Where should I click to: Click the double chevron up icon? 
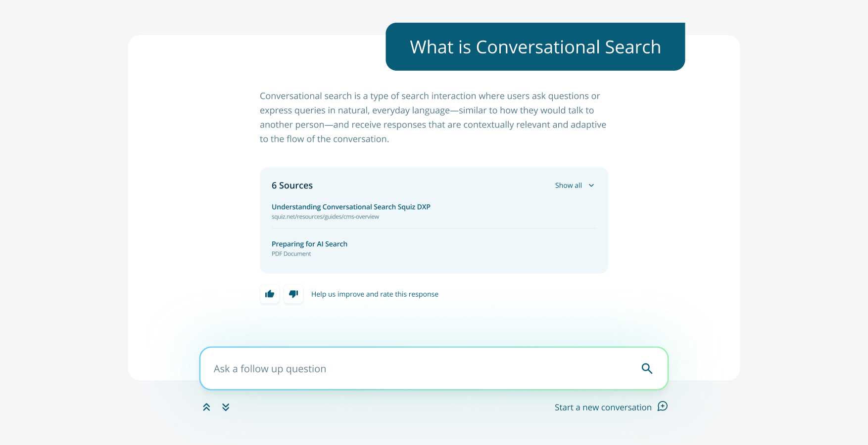[x=206, y=407]
